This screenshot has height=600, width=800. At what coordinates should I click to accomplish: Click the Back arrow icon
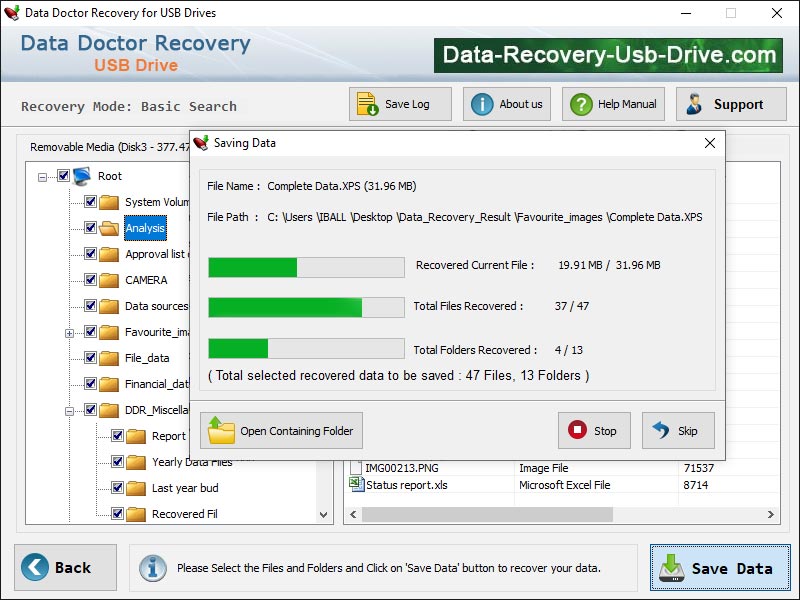point(35,567)
